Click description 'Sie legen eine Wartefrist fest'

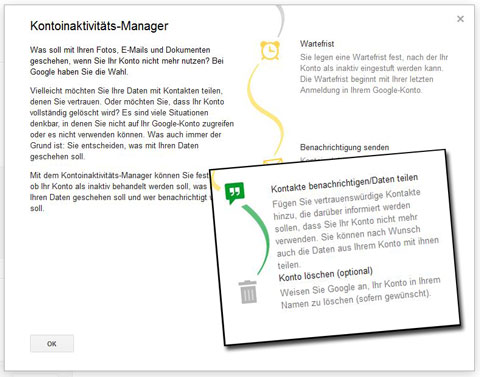pos(374,74)
